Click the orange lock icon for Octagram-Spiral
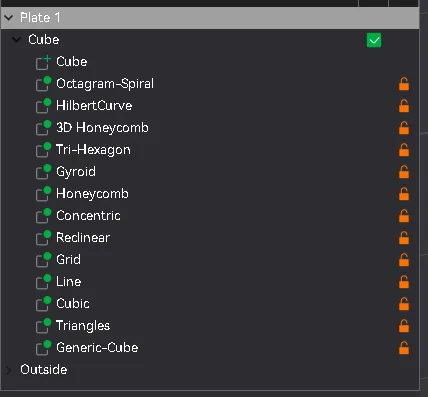Screen dimensions: 428x397 404,84
